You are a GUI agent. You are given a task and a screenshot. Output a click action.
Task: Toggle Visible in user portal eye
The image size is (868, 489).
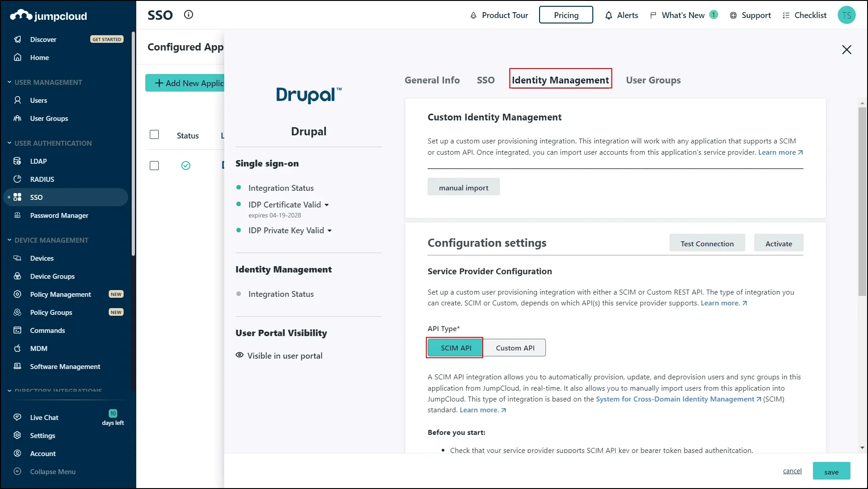[x=240, y=355]
